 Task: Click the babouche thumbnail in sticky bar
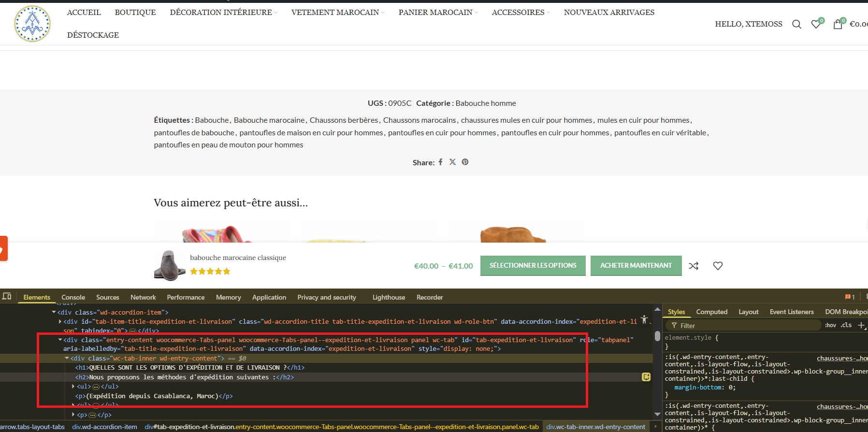(x=170, y=265)
